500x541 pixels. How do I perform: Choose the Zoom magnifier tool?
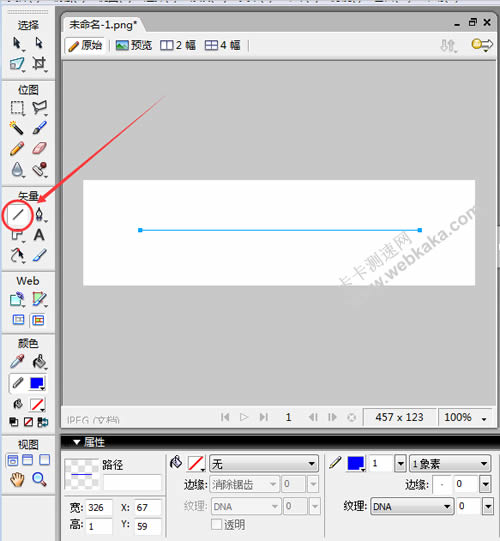tap(39, 479)
